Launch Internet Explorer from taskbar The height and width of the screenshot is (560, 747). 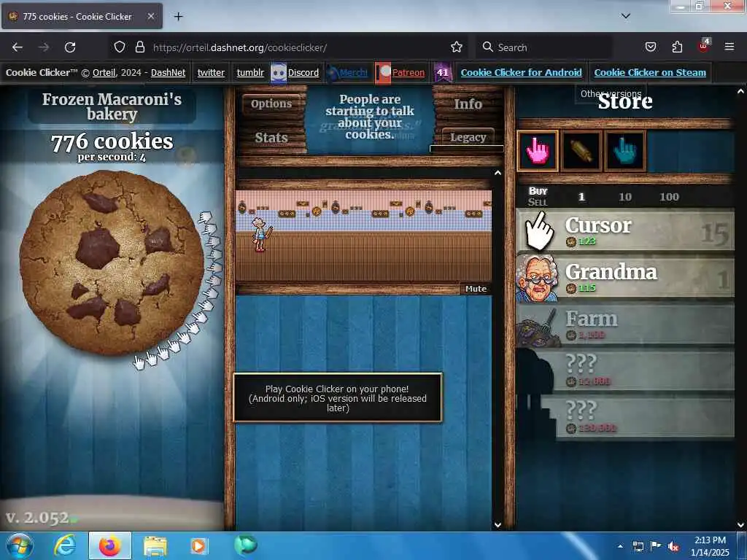[x=64, y=546]
